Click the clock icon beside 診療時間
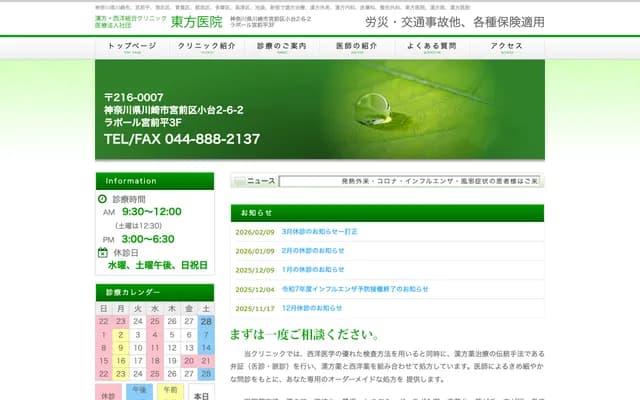 click(x=104, y=199)
